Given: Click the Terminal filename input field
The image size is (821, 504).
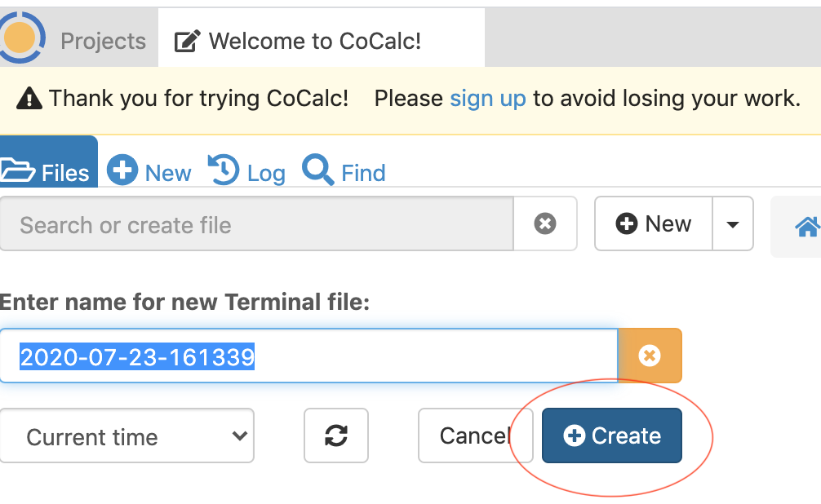Looking at the screenshot, I should [308, 356].
